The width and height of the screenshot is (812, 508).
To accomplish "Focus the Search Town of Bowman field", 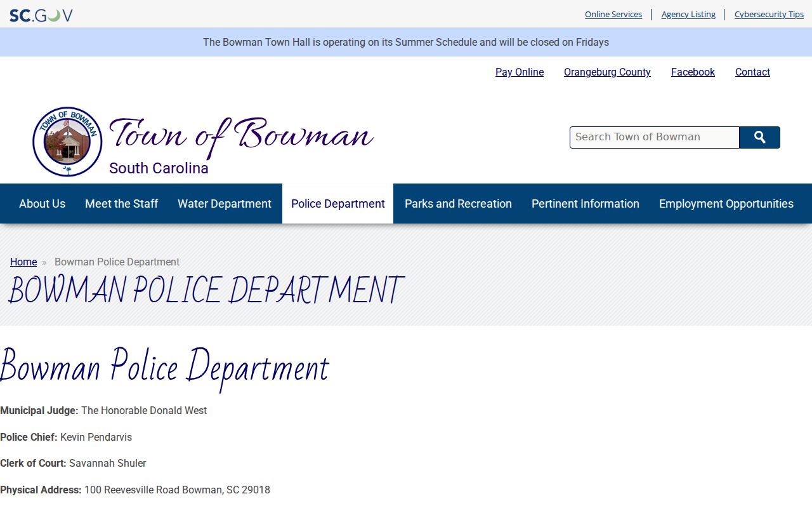I will click(x=655, y=137).
